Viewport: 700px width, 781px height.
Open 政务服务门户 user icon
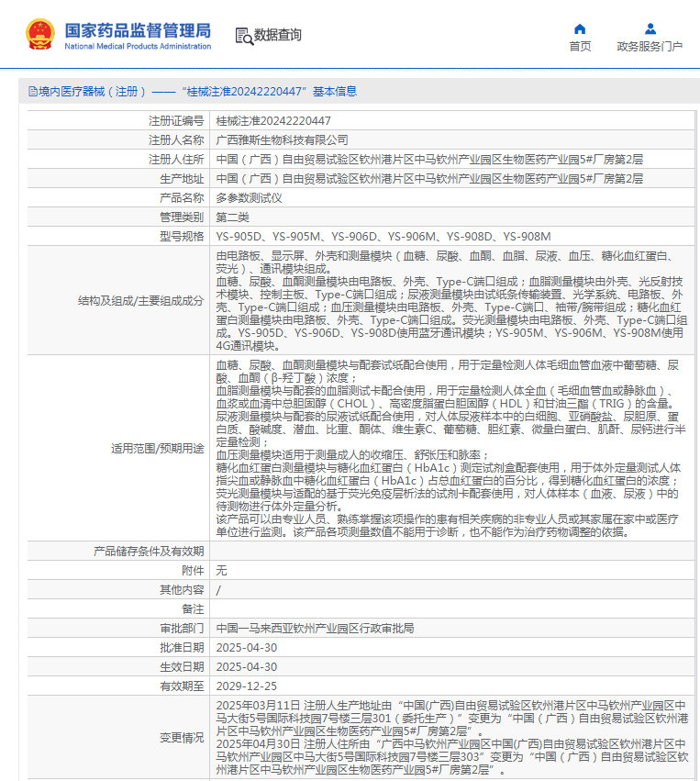point(650,28)
